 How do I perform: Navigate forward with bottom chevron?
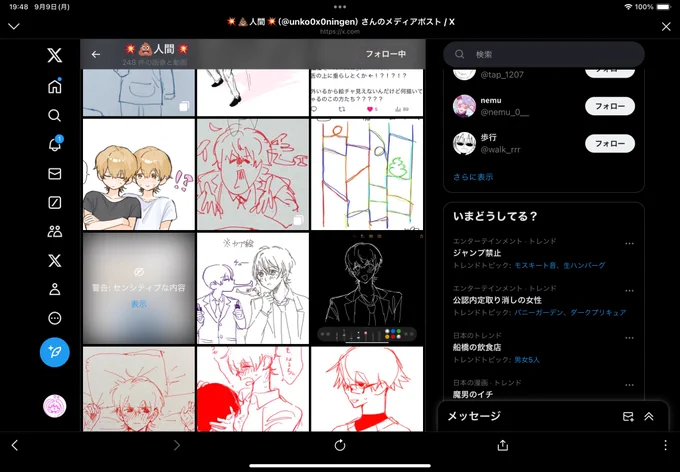tap(177, 445)
